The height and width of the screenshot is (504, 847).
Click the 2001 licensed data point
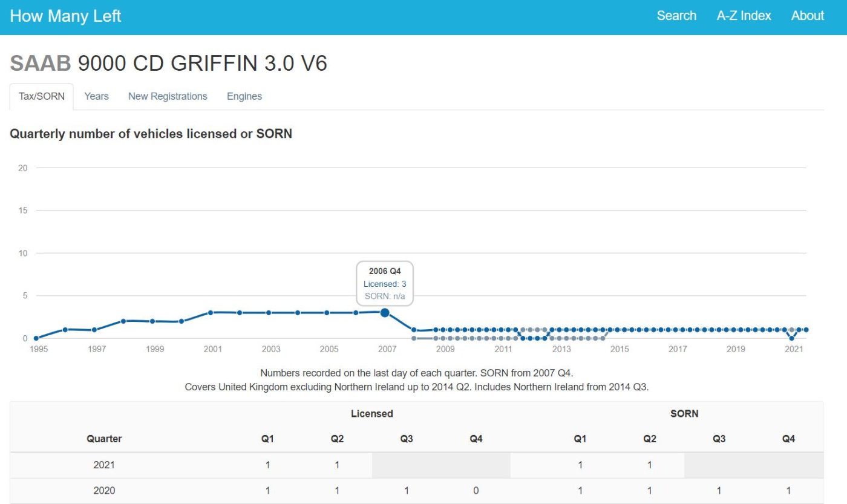pyautogui.click(x=211, y=313)
